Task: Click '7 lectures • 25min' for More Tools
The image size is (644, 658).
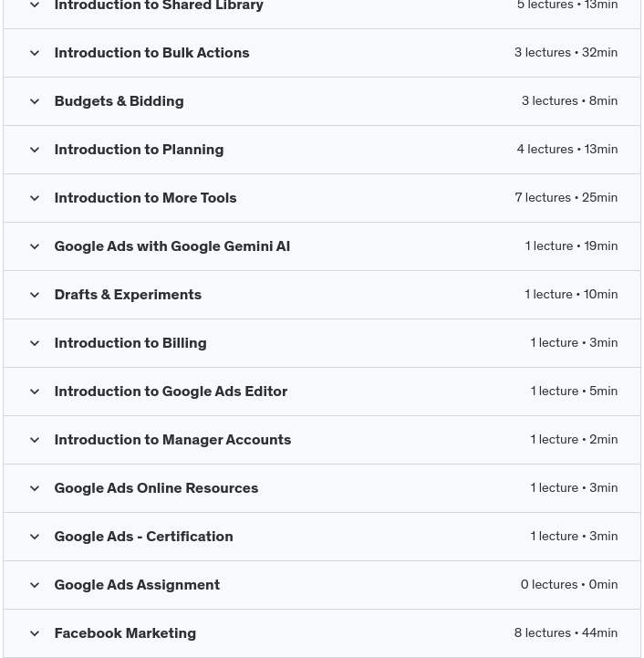Action: [566, 198]
